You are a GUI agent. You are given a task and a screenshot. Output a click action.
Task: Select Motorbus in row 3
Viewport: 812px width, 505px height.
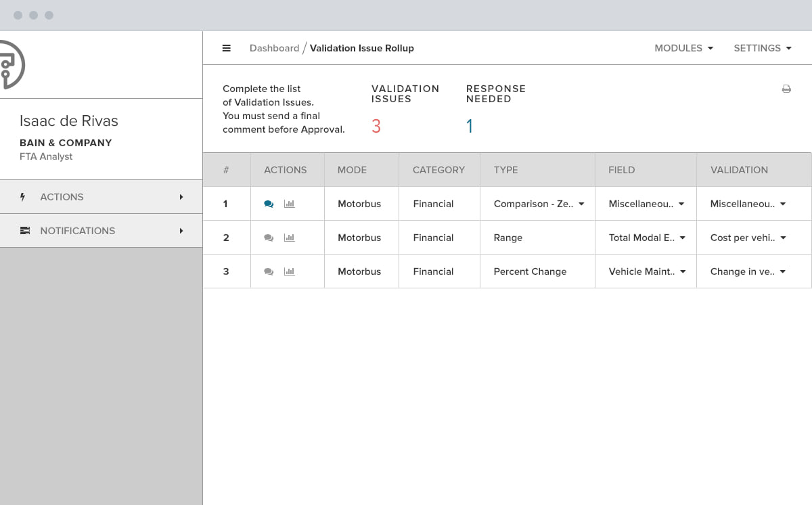coord(359,271)
